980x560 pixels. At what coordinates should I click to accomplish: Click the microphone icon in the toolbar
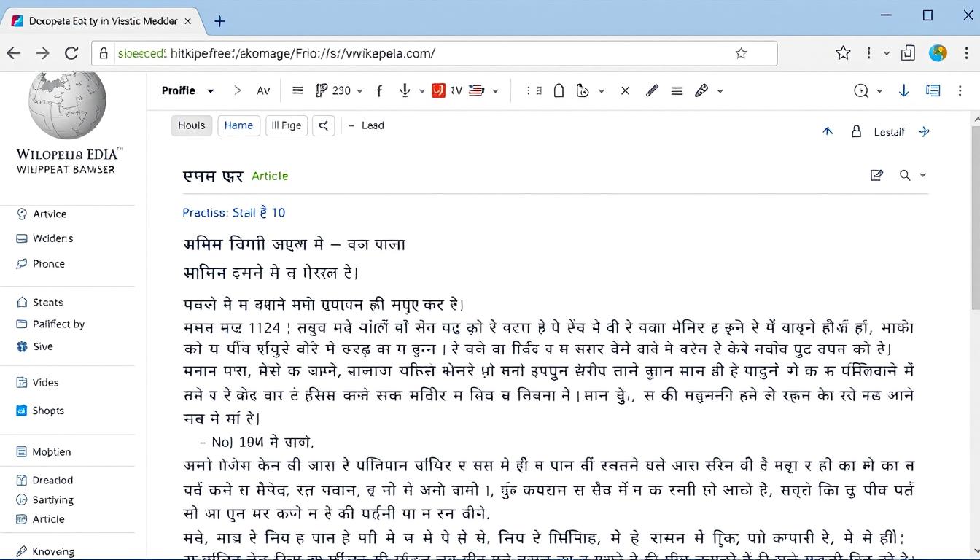tap(405, 90)
